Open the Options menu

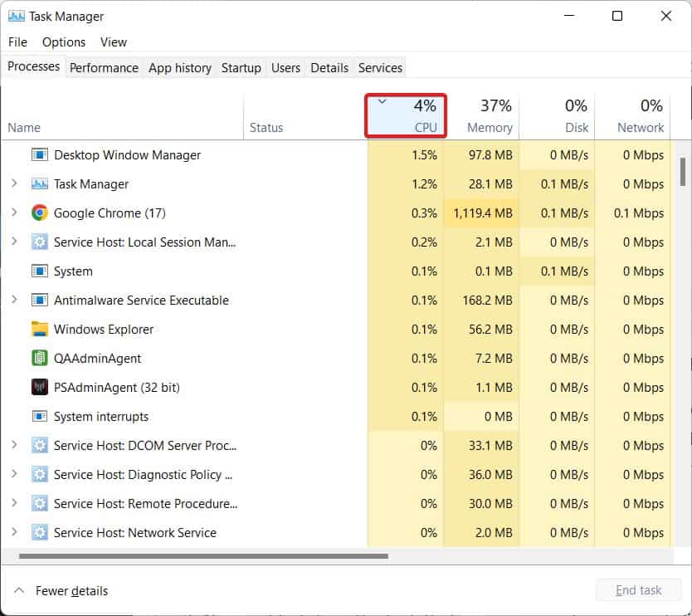click(x=64, y=42)
